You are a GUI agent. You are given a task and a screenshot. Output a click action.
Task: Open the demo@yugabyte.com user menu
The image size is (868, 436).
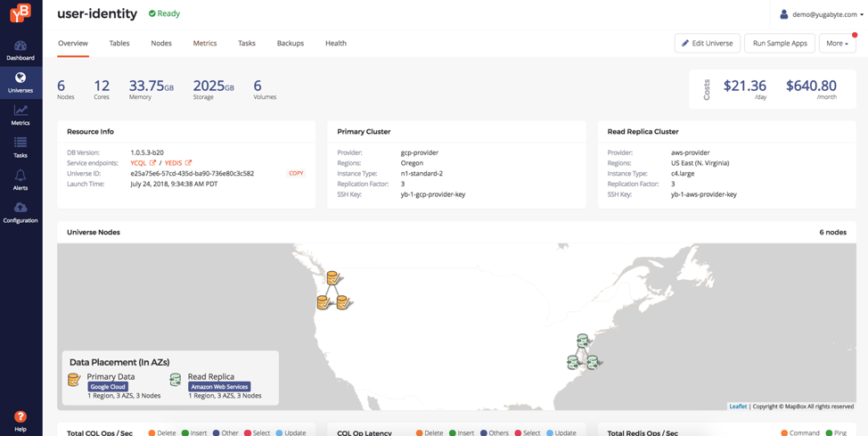tap(821, 14)
